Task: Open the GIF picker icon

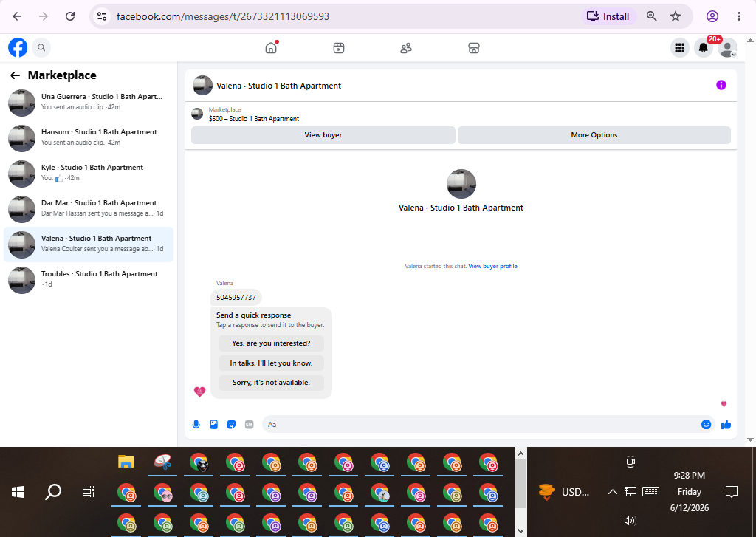Action: (x=250, y=425)
